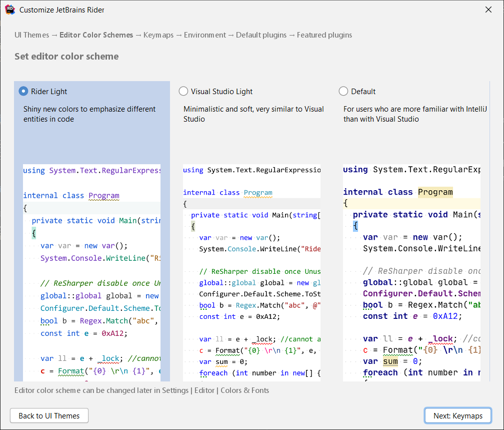
Task: Close the Customize JetBrains Rider dialog
Action: click(x=488, y=10)
